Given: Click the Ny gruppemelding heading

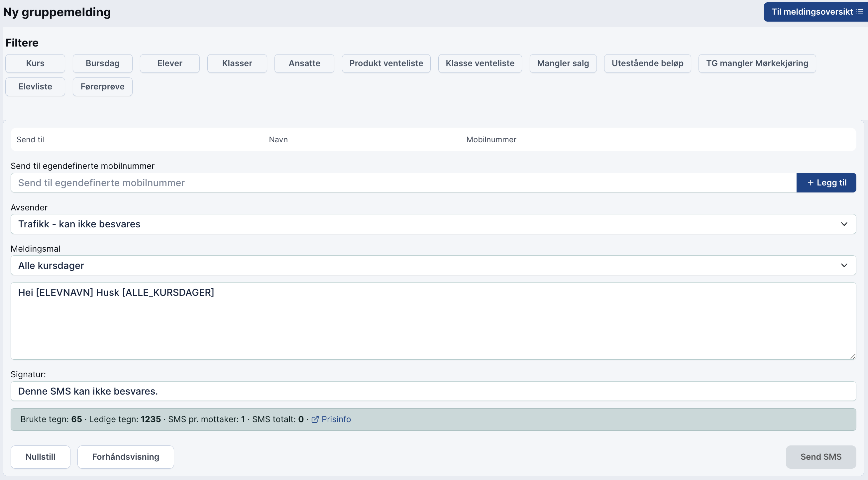Looking at the screenshot, I should (x=57, y=12).
